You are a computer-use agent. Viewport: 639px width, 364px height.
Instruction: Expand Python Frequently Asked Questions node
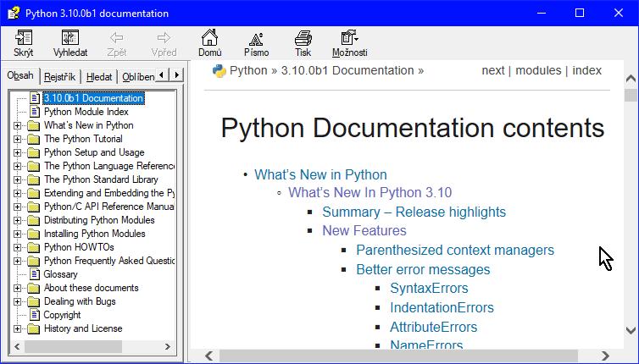17,261
